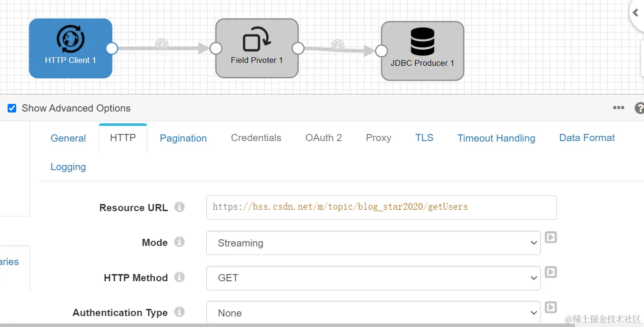Select the HTTP Client 1 stage icon
This screenshot has height=327, width=644.
70,39
